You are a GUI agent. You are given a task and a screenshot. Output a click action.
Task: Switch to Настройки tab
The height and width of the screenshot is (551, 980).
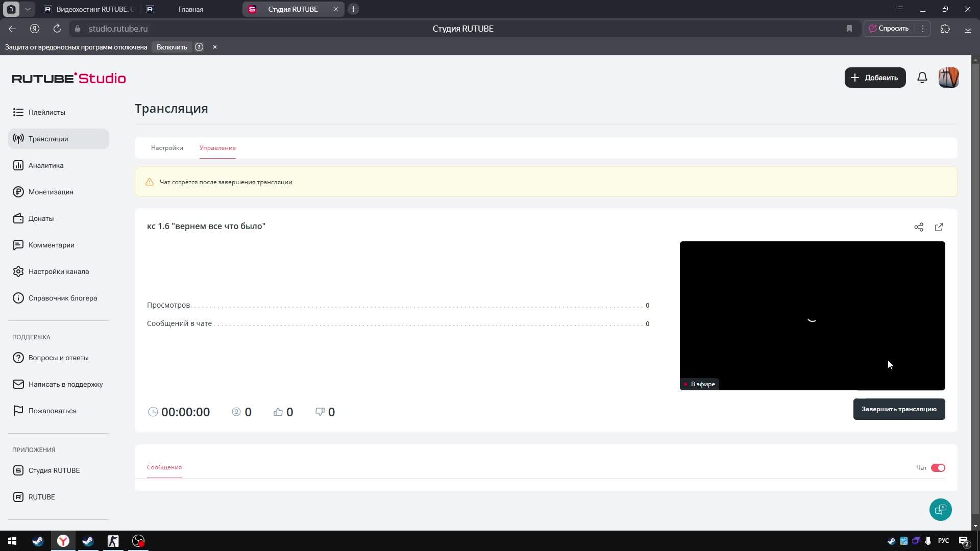(167, 148)
